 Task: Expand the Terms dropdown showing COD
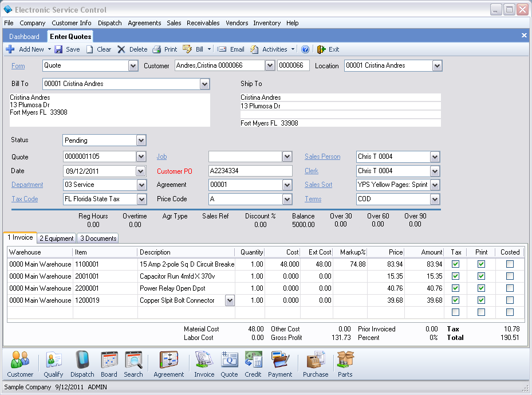(x=435, y=200)
